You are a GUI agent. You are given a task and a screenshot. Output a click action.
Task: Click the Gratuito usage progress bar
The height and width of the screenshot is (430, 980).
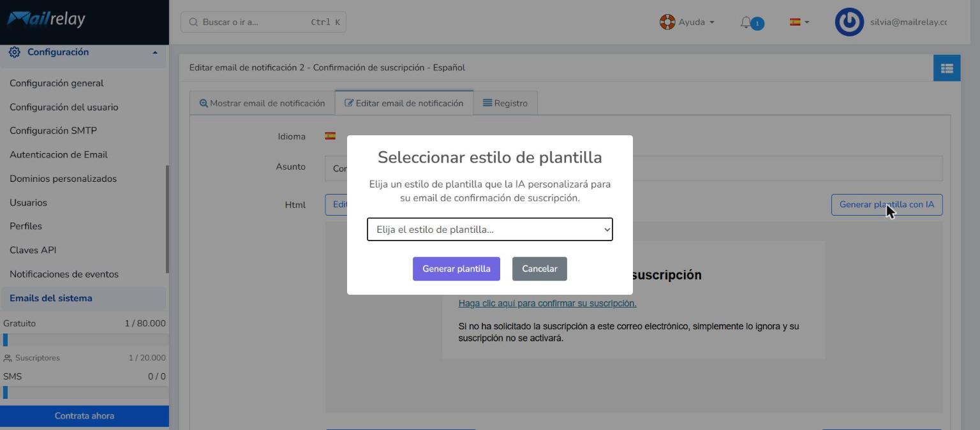click(85, 340)
